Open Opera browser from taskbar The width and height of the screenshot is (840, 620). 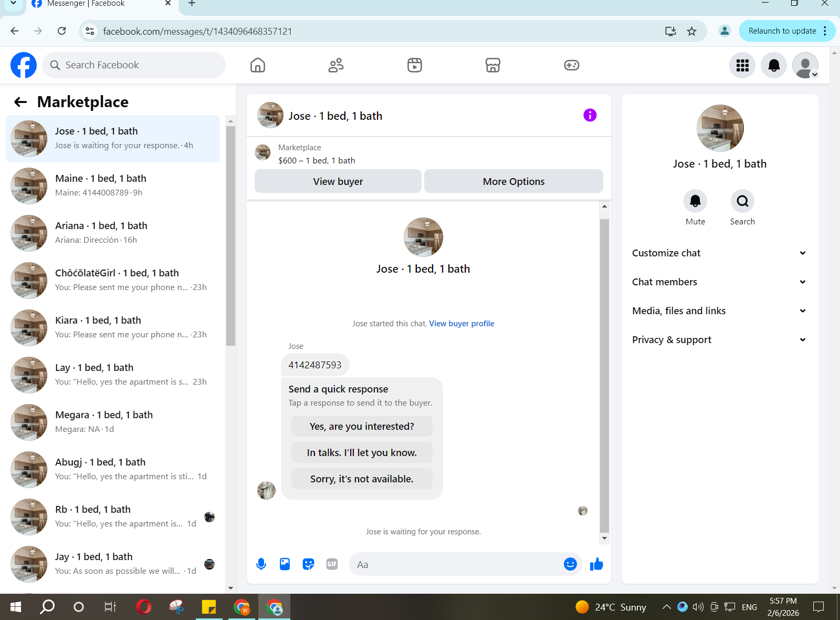(143, 607)
